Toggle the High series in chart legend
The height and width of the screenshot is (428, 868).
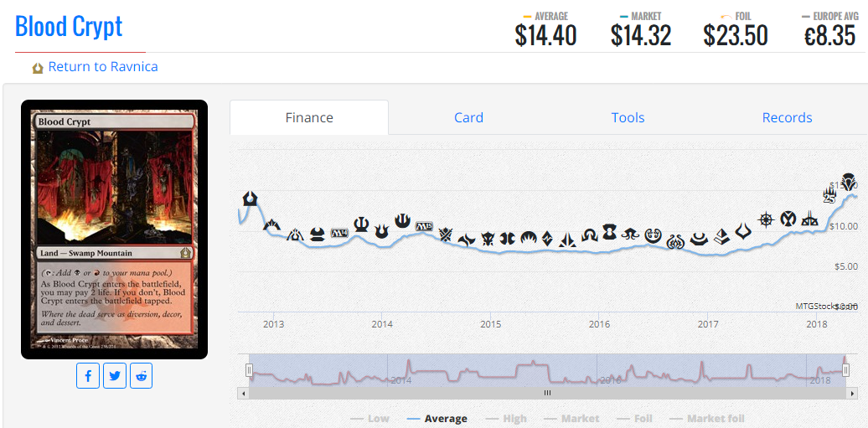pyautogui.click(x=506, y=419)
